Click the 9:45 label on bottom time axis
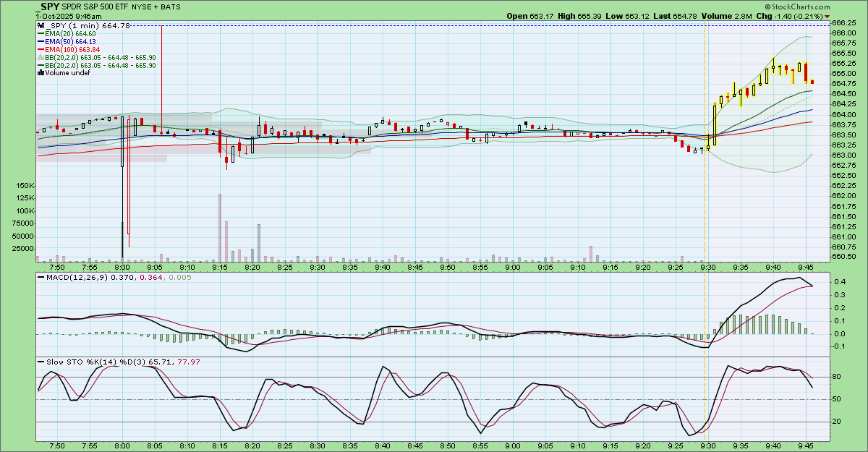868x452 pixels. (805, 446)
